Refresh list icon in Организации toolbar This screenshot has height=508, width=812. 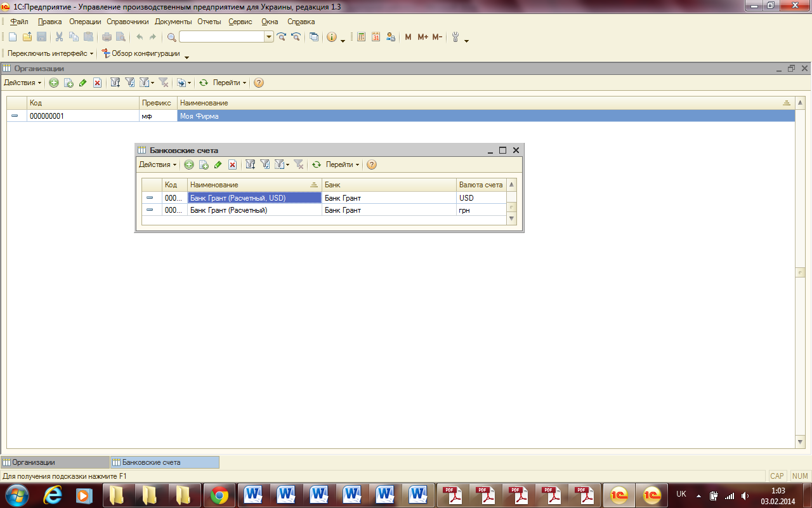point(204,83)
